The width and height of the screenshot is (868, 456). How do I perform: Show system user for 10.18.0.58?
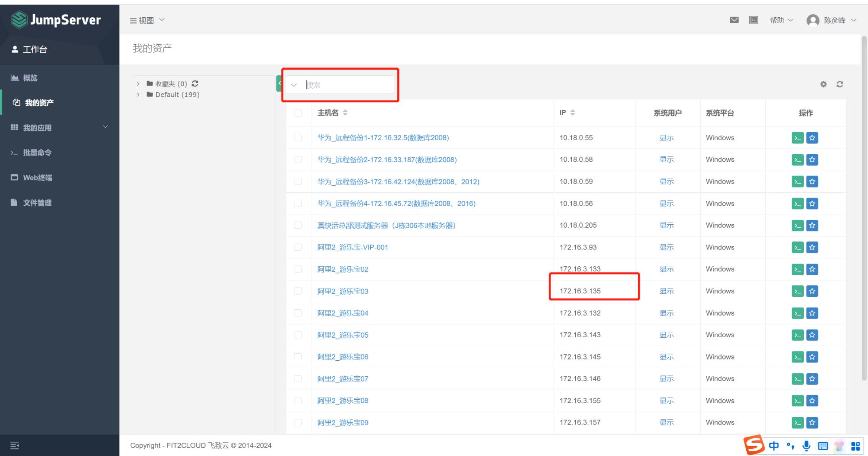tap(666, 160)
